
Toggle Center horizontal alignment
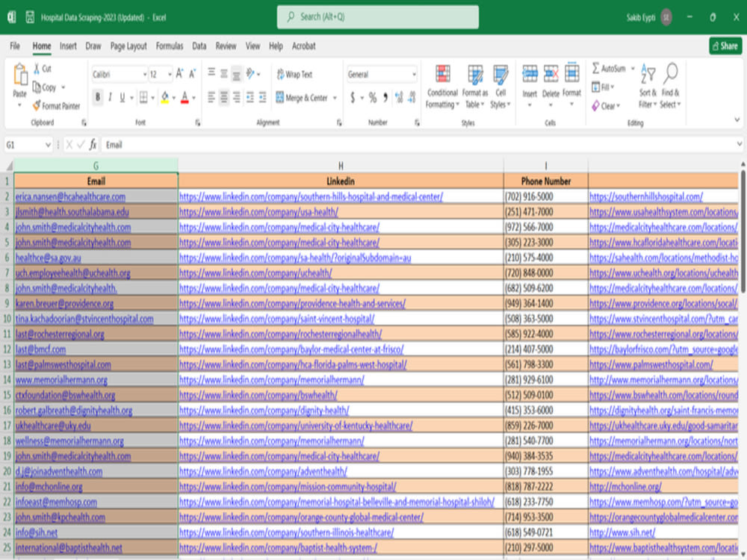[224, 98]
